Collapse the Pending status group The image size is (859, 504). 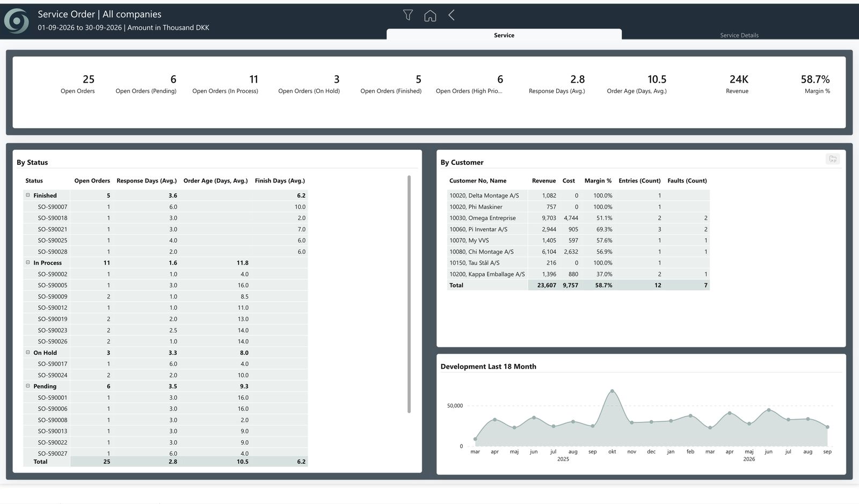click(28, 386)
